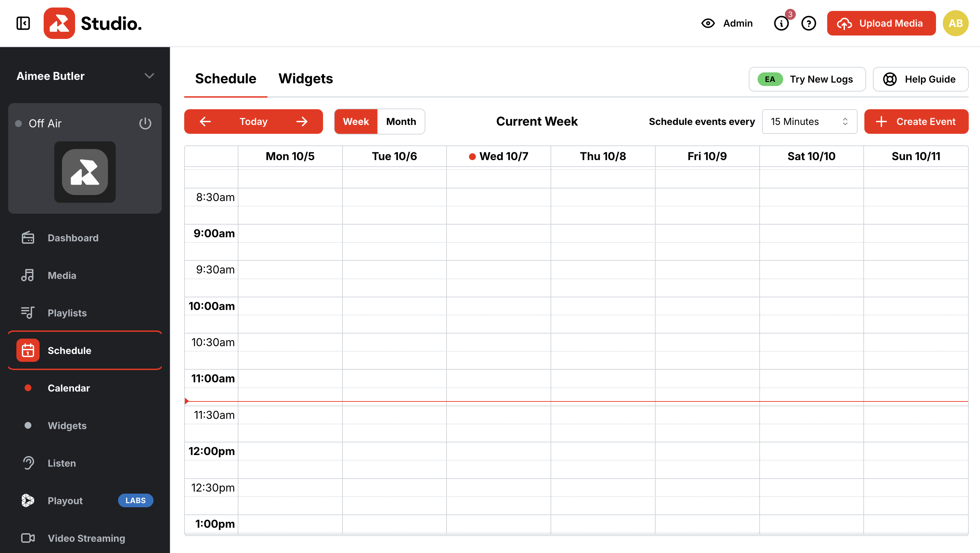This screenshot has height=553, width=980.
Task: Go to next week with right arrow
Action: [302, 122]
